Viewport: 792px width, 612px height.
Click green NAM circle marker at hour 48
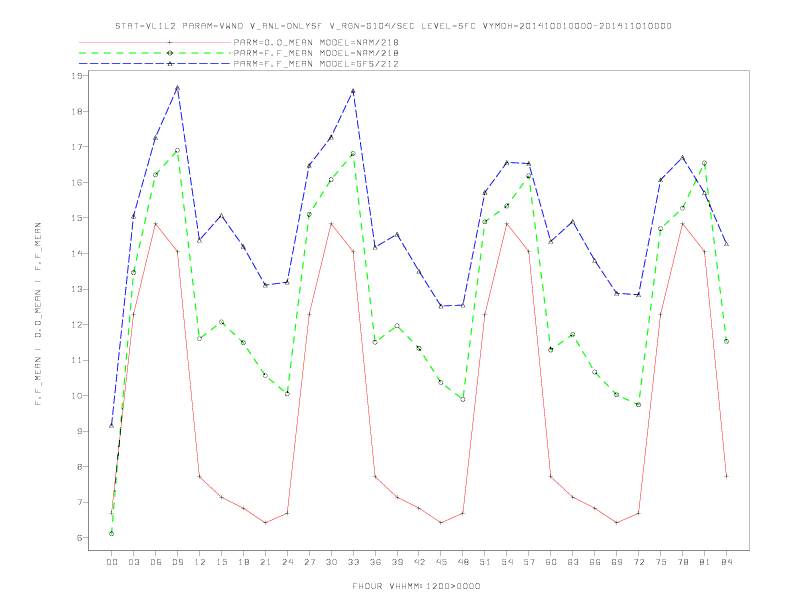pos(463,399)
